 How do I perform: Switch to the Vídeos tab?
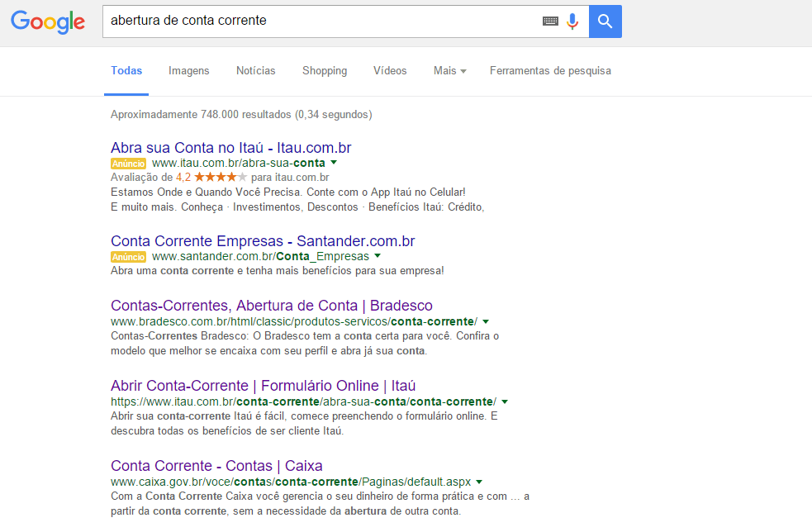390,71
